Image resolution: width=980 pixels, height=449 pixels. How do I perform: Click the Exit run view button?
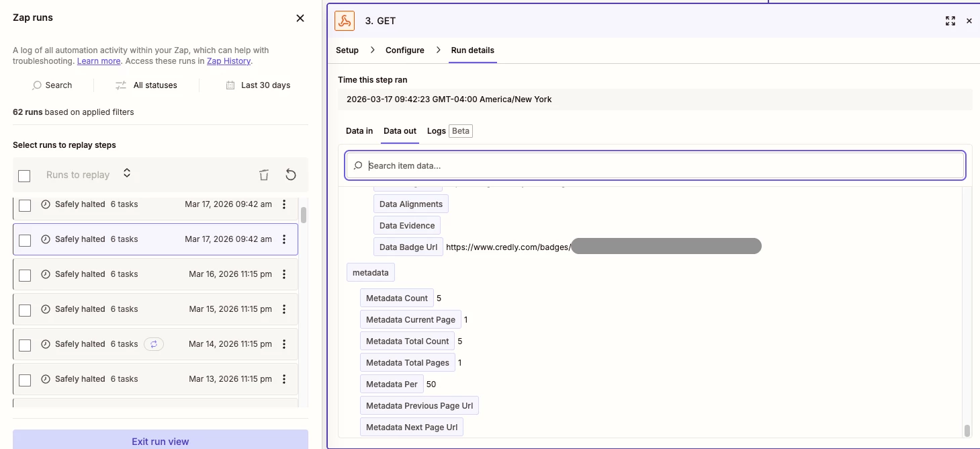[161, 441]
